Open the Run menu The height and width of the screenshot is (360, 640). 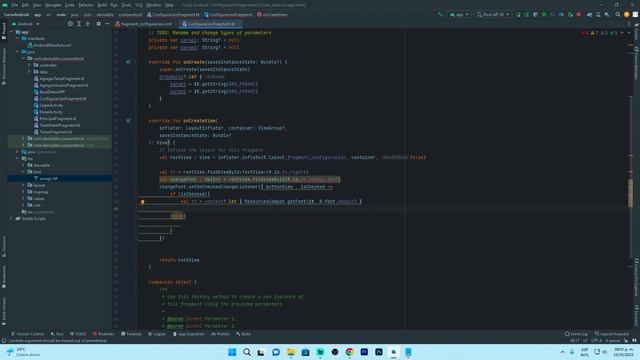click(114, 5)
